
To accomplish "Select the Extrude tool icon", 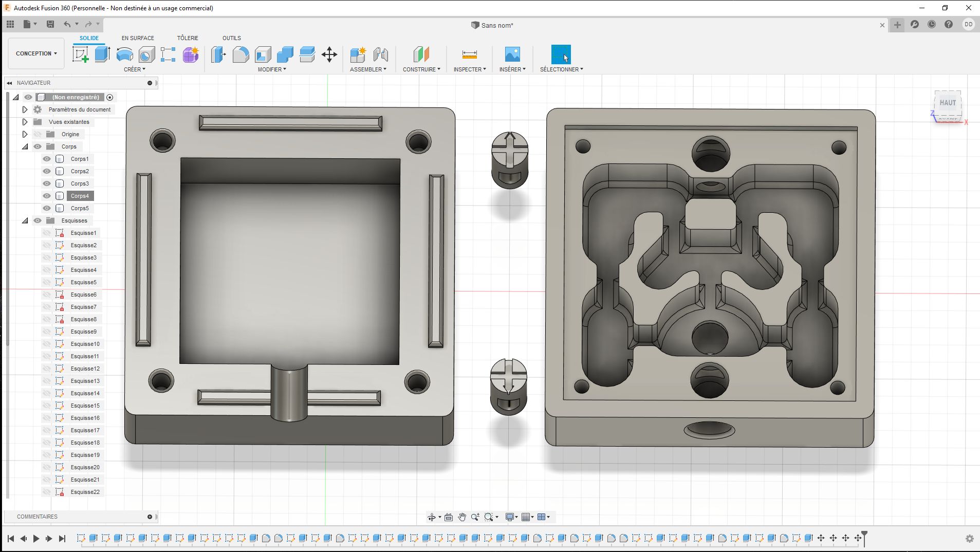I will pyautogui.click(x=102, y=54).
